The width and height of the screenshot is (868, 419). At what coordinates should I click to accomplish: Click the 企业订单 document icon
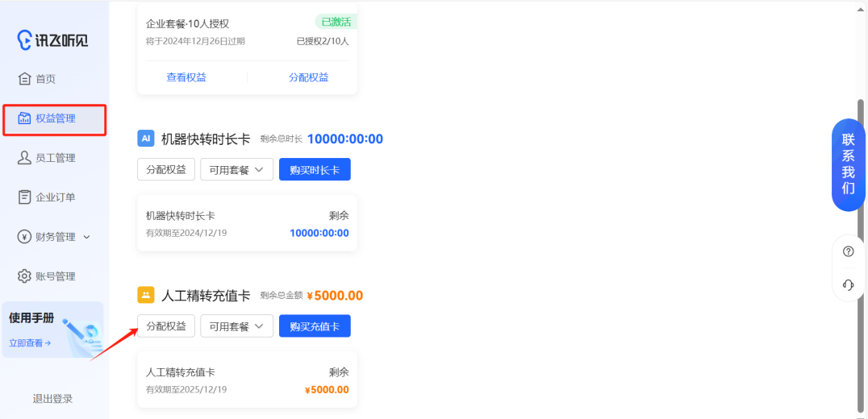click(24, 197)
